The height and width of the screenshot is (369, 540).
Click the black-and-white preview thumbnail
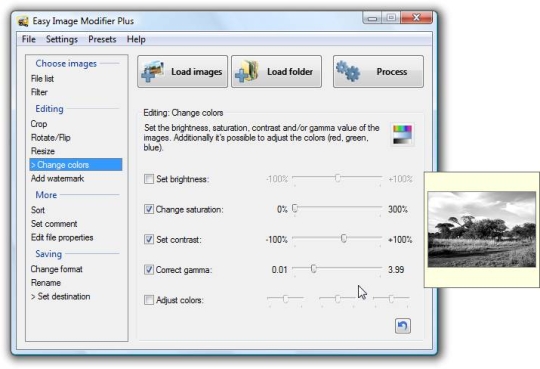click(481, 229)
